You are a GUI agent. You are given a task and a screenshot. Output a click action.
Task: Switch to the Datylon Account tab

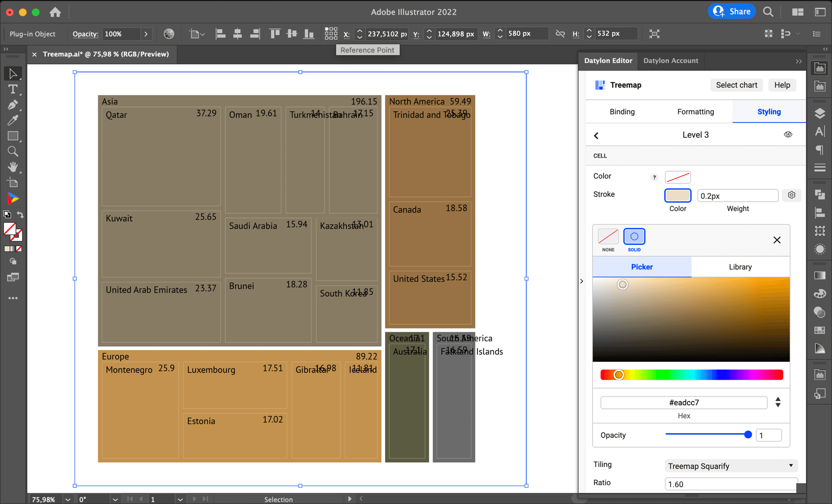point(671,61)
